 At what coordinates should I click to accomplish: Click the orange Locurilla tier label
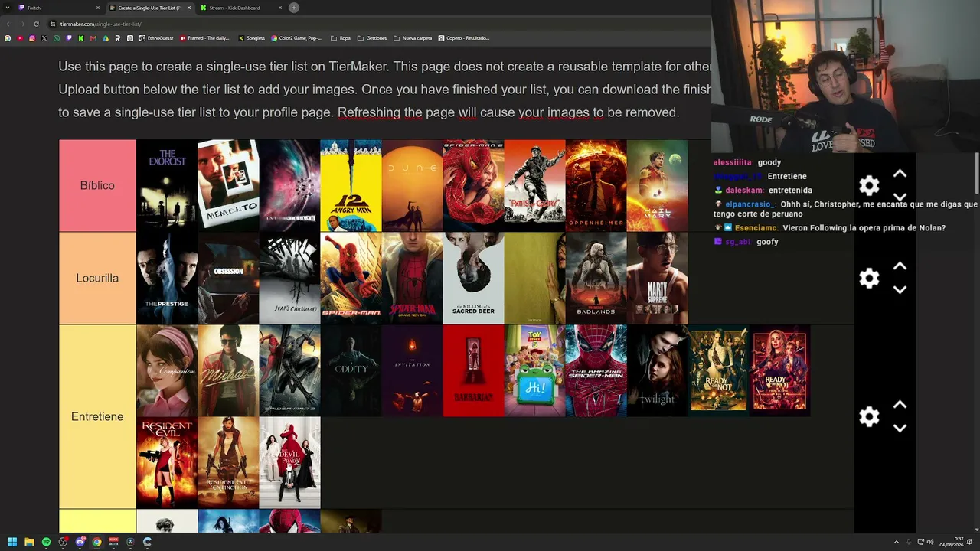coord(97,278)
